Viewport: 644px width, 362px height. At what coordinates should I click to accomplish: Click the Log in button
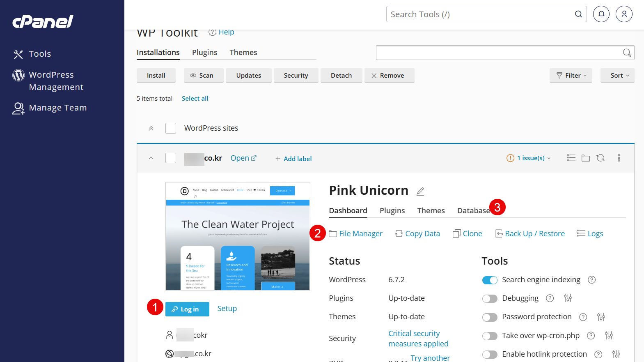click(x=187, y=309)
